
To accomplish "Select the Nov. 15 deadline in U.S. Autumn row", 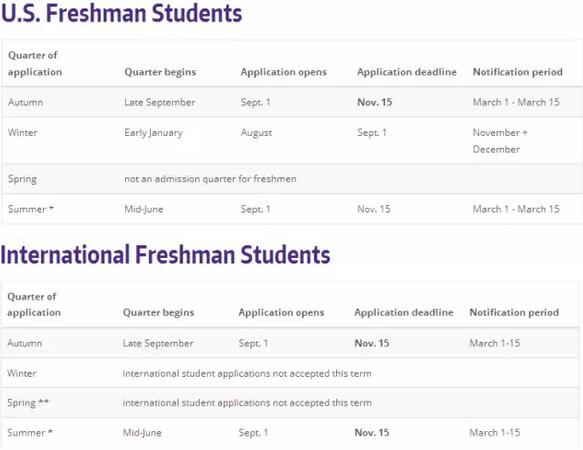I will pos(374,102).
